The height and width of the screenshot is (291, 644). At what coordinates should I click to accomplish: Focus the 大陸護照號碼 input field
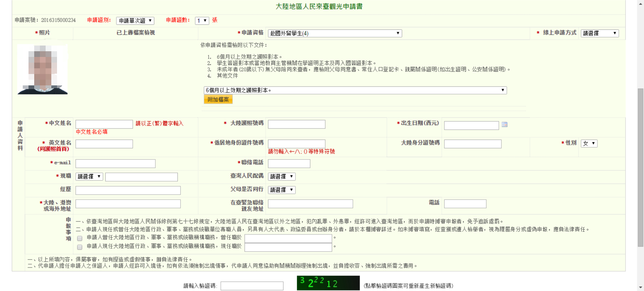297,124
